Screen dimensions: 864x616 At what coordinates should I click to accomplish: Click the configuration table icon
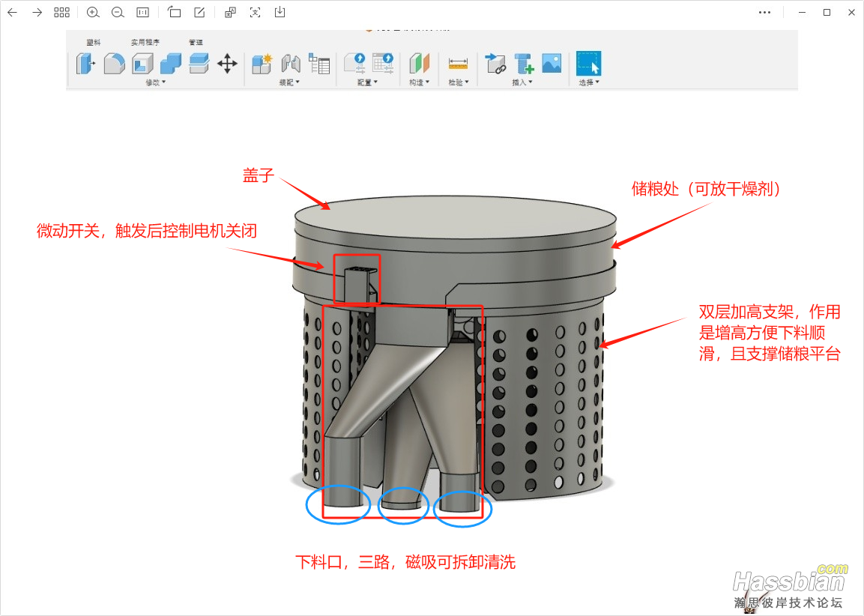[x=383, y=64]
